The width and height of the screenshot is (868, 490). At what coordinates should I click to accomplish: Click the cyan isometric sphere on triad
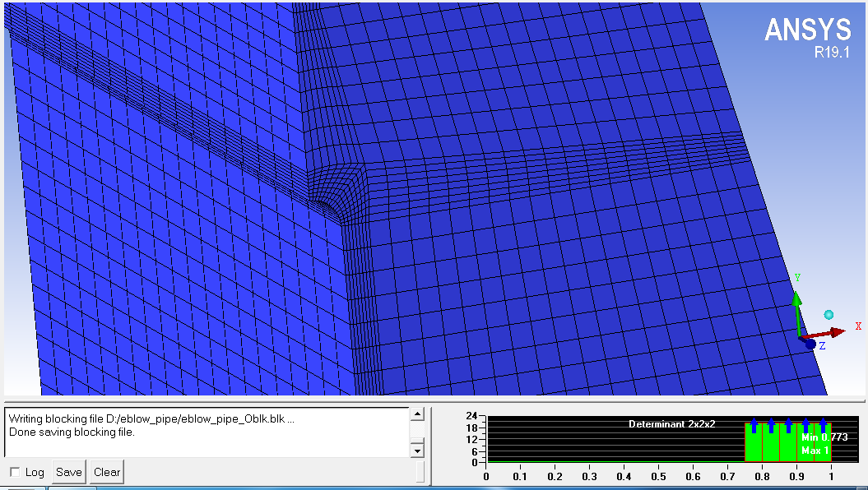829,315
